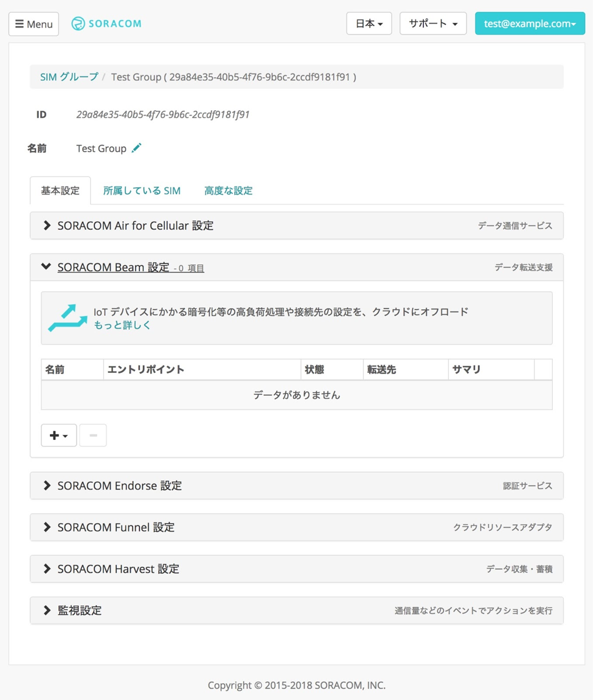Expand the 監視設定 section
Image resolution: width=593 pixels, height=700 pixels.
(297, 610)
